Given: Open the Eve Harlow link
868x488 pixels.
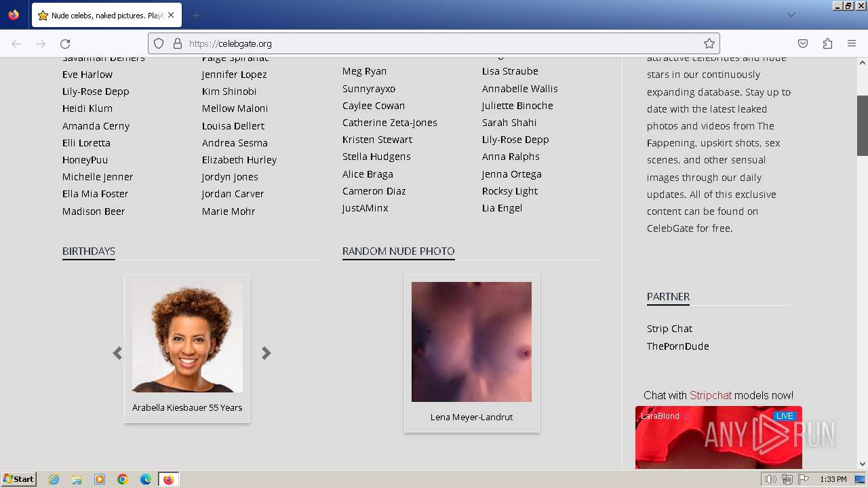Looking at the screenshot, I should 87,75.
